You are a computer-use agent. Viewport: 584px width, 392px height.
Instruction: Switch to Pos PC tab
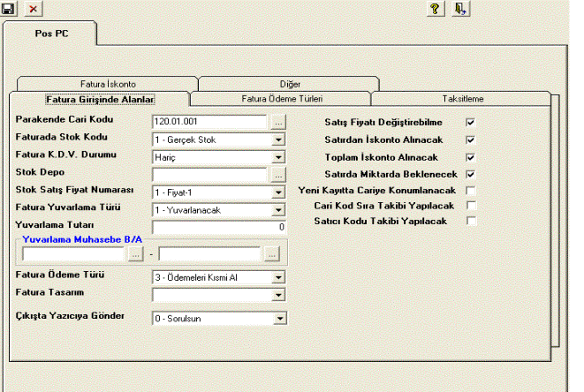click(x=51, y=34)
